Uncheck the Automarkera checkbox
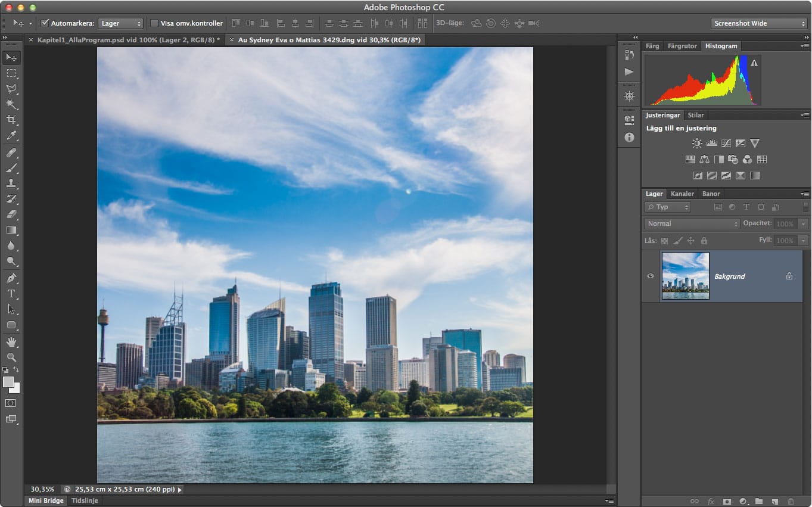The image size is (812, 507). (45, 23)
